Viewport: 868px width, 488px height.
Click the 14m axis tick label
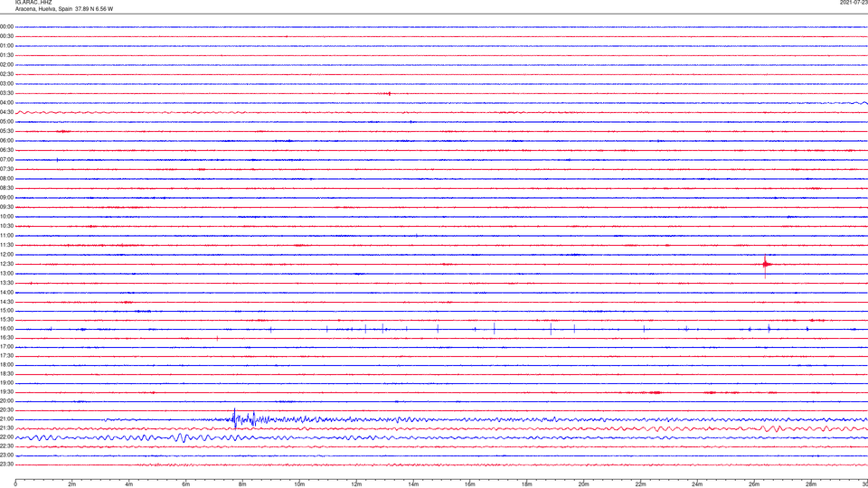[x=413, y=484]
